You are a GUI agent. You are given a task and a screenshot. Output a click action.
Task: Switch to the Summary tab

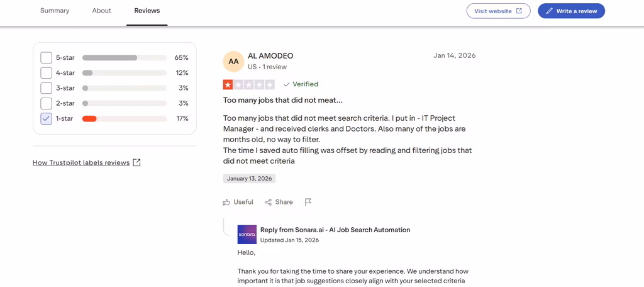click(x=55, y=11)
